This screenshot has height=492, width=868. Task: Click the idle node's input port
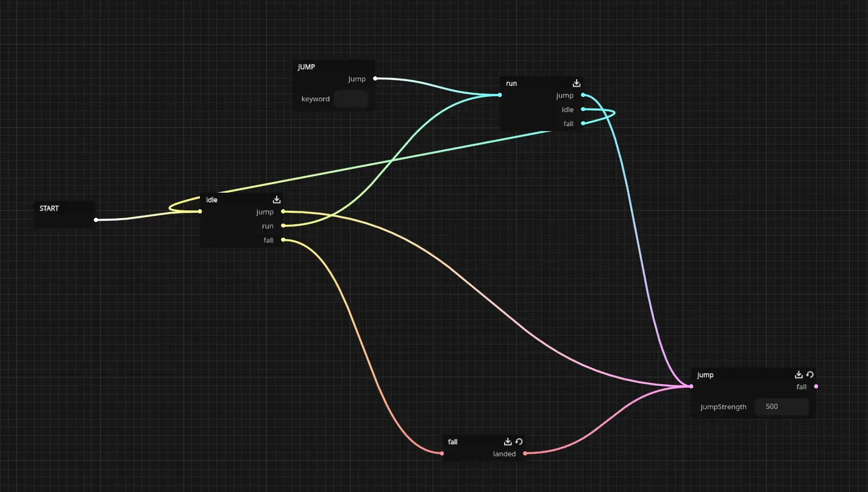pos(200,212)
